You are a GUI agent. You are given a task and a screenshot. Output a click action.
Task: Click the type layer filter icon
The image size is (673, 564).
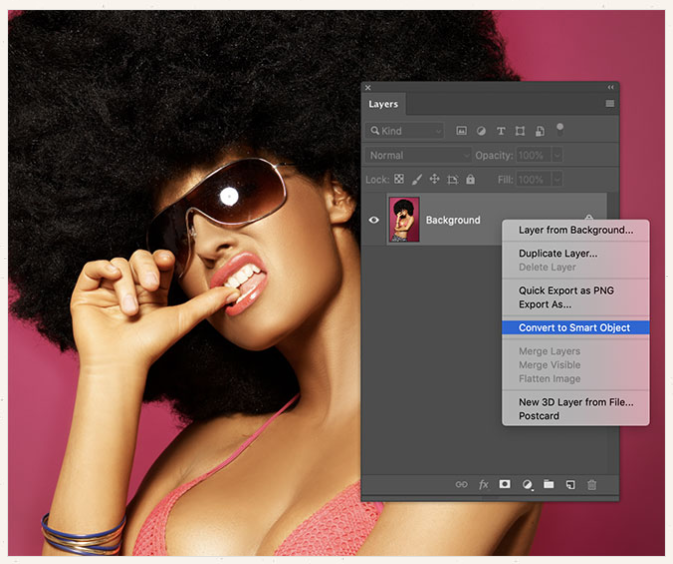500,131
